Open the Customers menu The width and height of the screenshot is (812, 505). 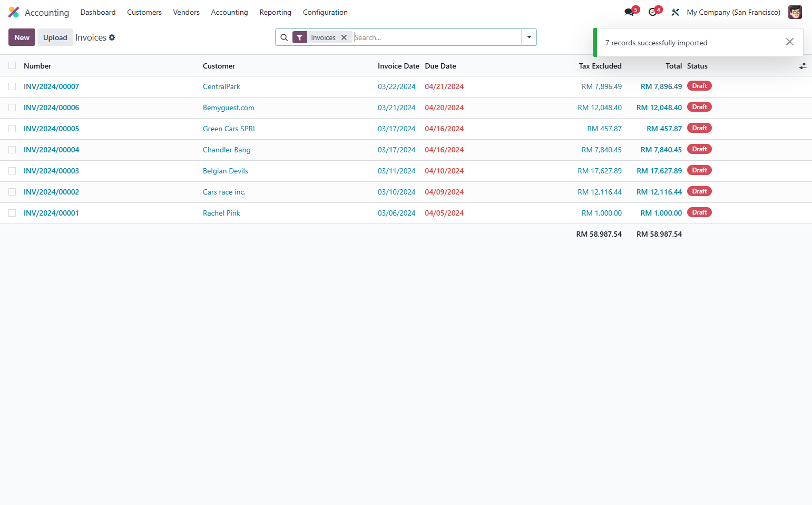(144, 12)
